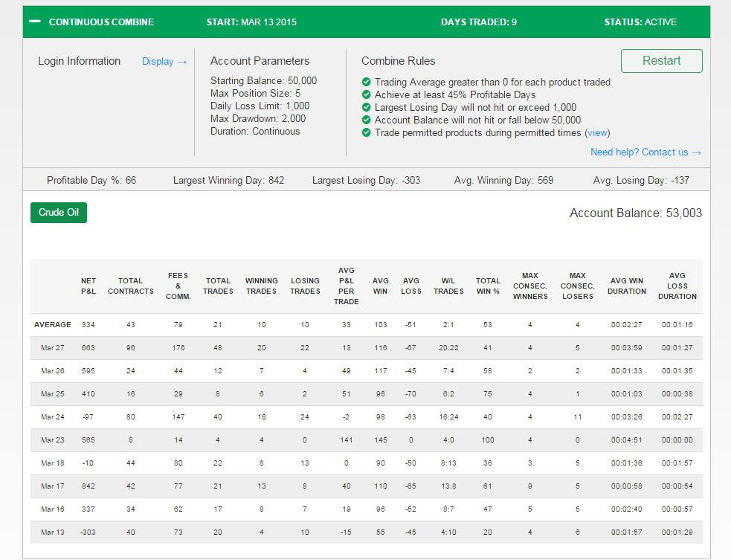
Task: Open the Display login information link
Action: [x=164, y=62]
